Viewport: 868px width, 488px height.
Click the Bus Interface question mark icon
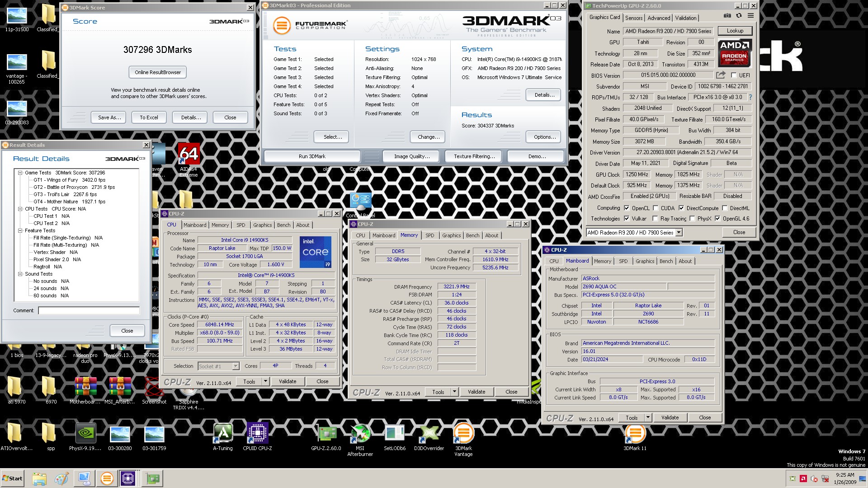coord(750,97)
